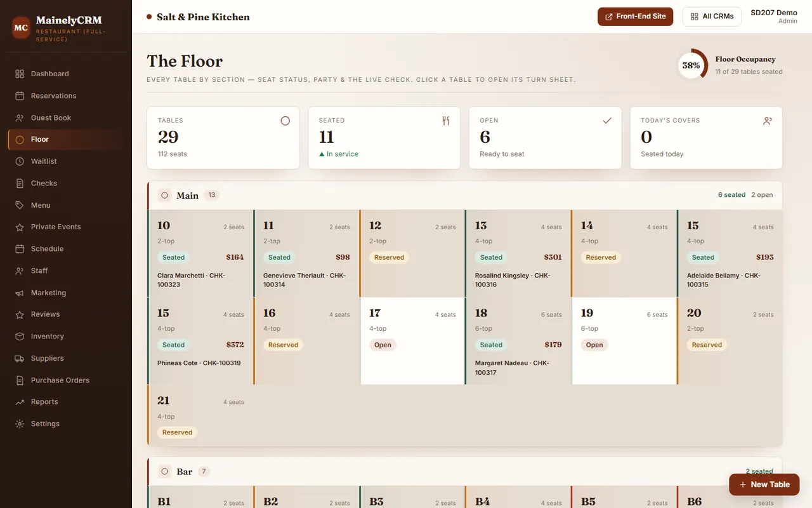Click the "13" count badge beside Main

click(x=212, y=195)
